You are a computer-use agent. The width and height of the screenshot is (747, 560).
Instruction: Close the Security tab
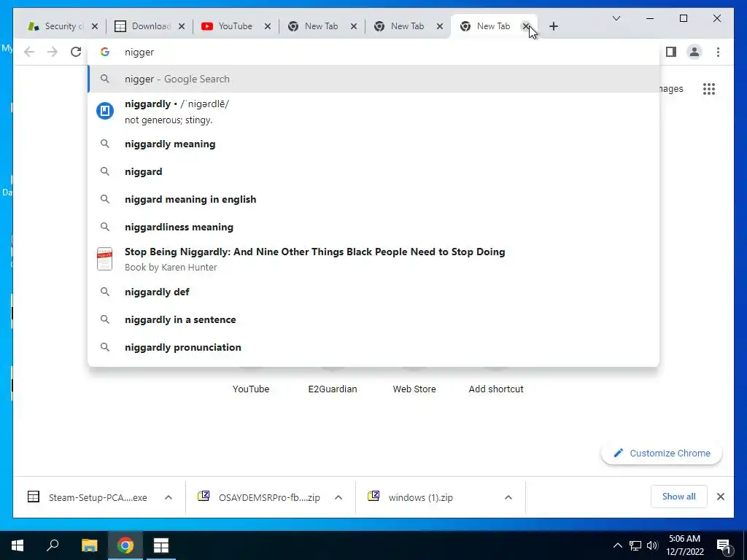94,26
